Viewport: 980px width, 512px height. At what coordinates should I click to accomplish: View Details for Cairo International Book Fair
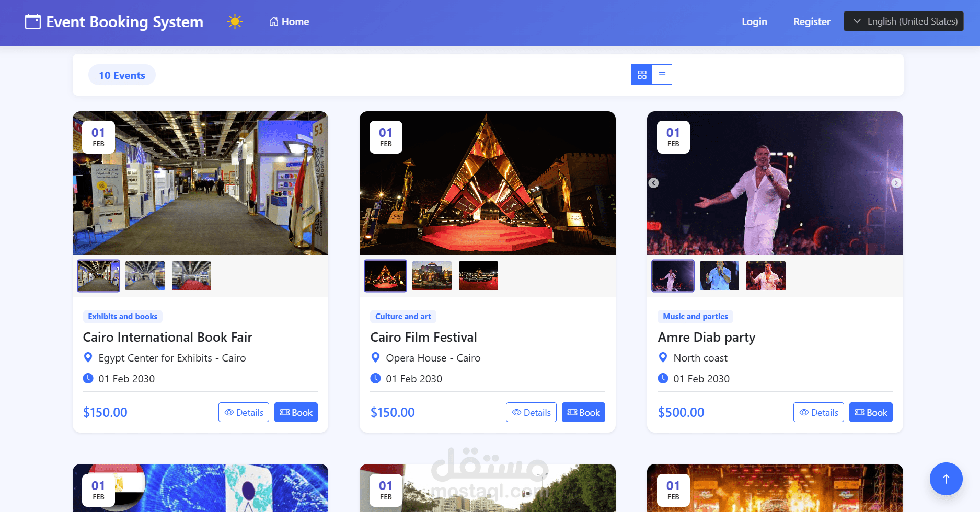pyautogui.click(x=244, y=412)
